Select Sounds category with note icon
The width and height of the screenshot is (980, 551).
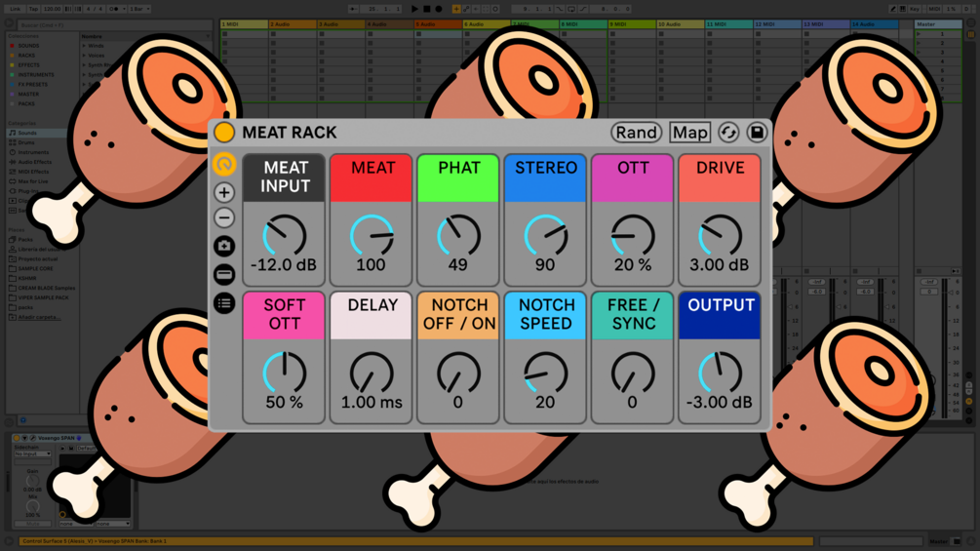[27, 133]
